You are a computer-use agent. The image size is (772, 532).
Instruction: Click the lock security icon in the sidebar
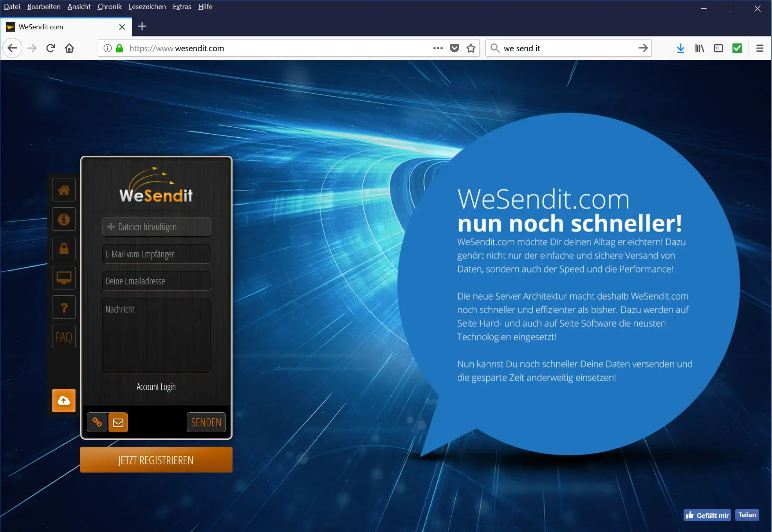coord(63,248)
